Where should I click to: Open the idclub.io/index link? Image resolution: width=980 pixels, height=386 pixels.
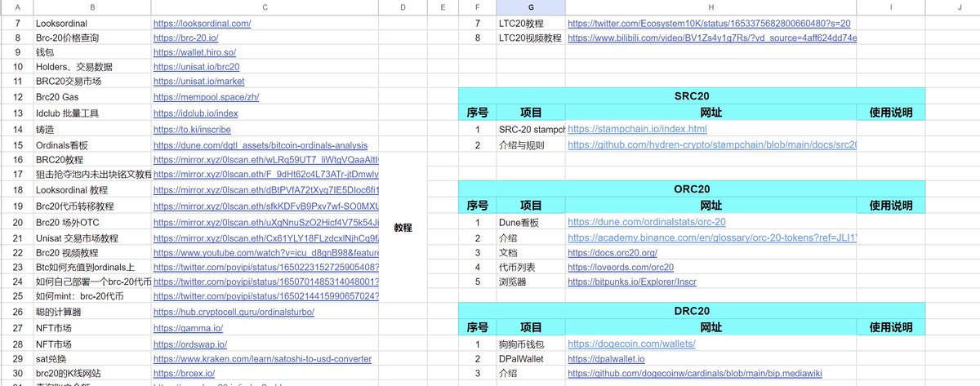[x=196, y=113]
